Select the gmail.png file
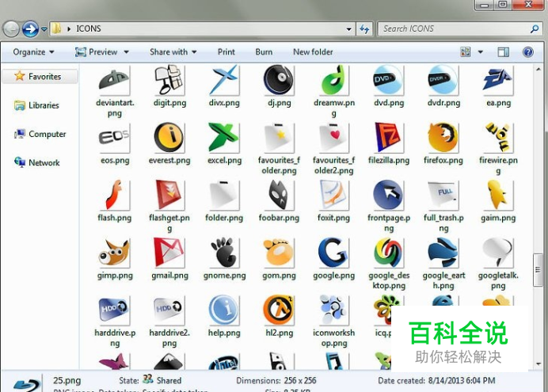 169,259
